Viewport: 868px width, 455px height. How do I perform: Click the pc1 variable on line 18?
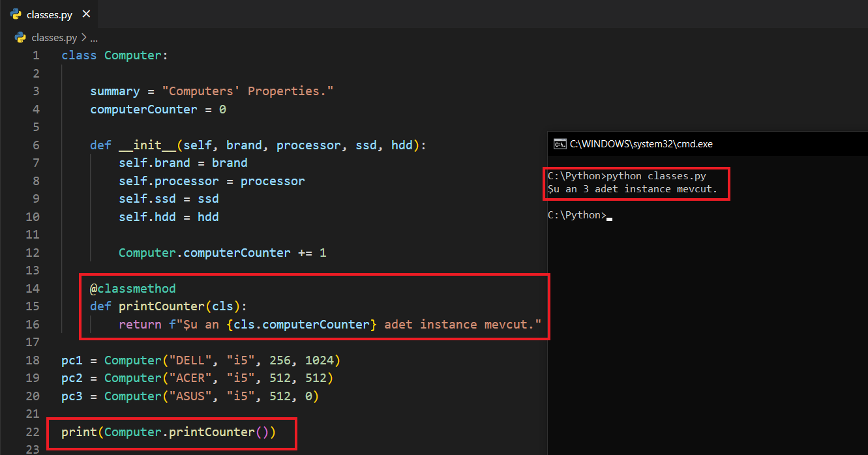[x=72, y=360]
